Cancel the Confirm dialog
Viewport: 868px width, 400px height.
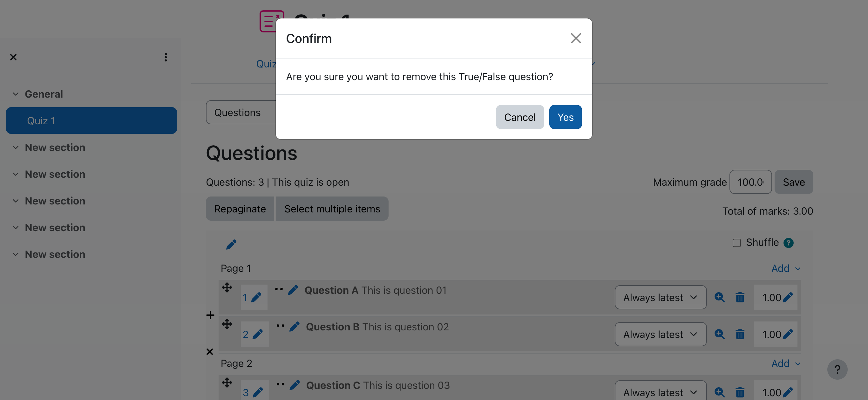click(x=519, y=117)
